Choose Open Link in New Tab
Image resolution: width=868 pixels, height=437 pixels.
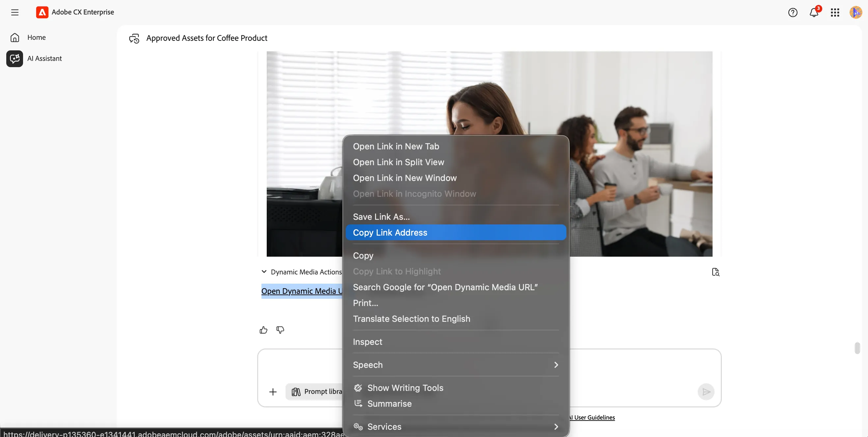point(455,146)
